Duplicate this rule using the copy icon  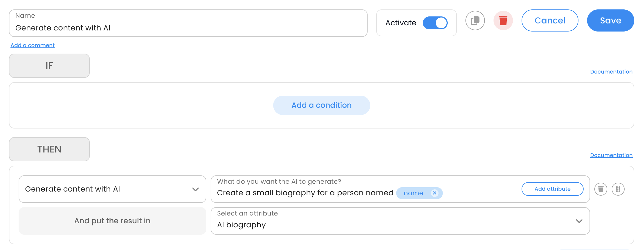pos(475,20)
